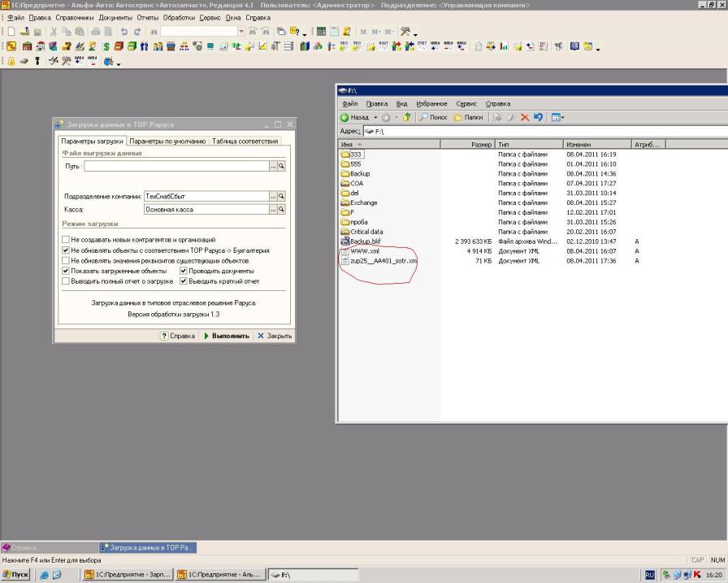Click ellipsis button of Подразделение компании field
728x583 pixels.
pos(273,197)
